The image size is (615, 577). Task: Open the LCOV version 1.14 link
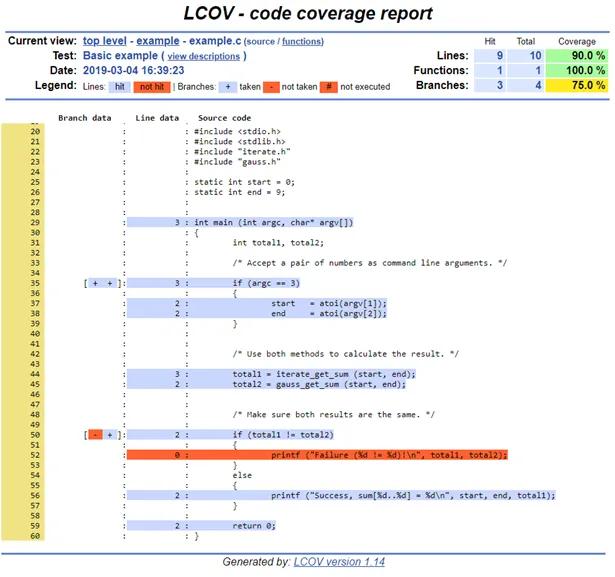339,562
